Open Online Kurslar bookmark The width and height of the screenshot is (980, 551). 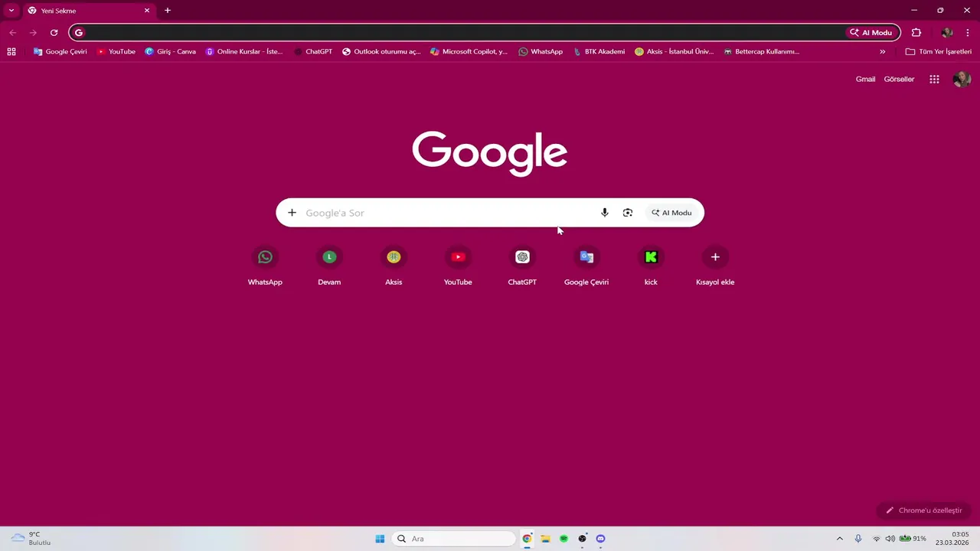(243, 51)
